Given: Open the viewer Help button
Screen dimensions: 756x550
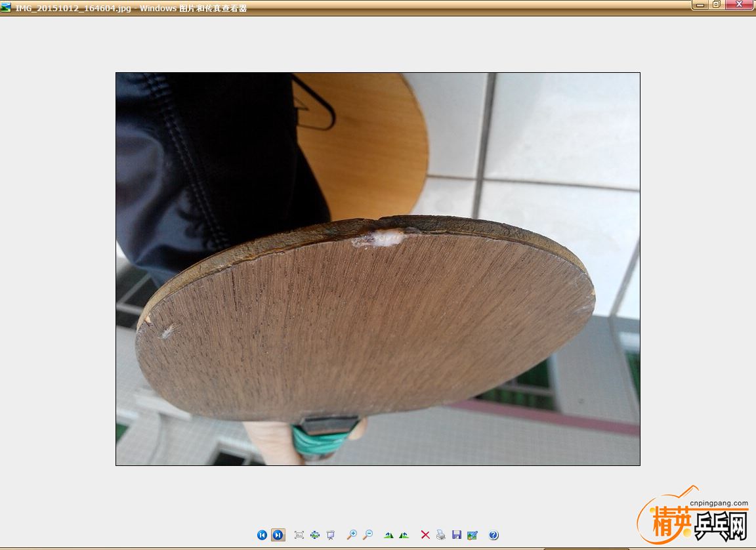Looking at the screenshot, I should (x=493, y=534).
